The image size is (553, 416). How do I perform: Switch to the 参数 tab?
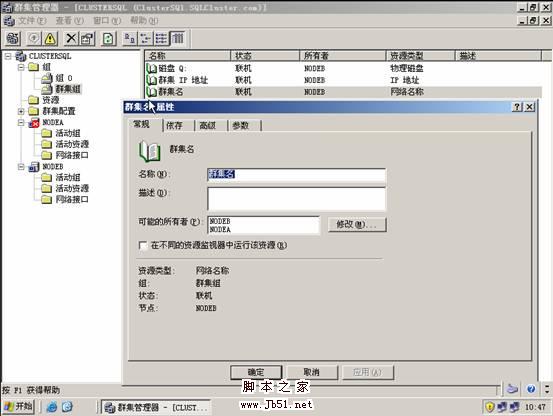point(241,126)
